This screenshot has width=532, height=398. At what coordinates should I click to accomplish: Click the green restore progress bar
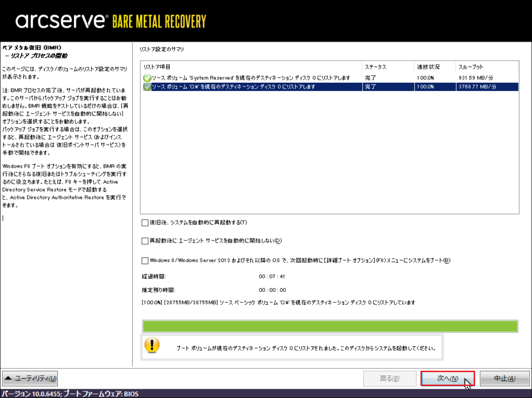tap(330, 325)
